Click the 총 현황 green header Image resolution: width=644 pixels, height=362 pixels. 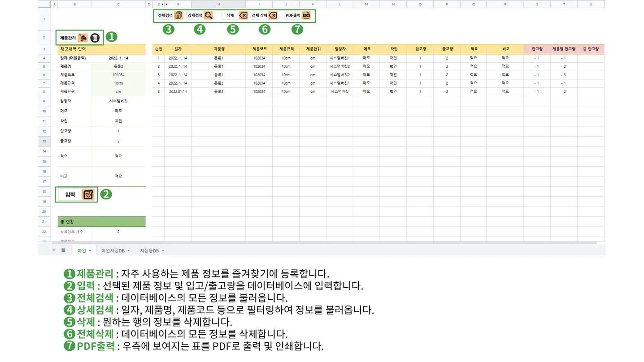(x=102, y=222)
